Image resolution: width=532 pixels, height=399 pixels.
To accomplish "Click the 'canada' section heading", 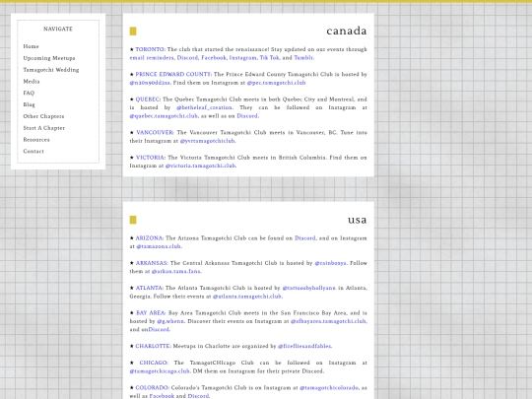I will click(347, 31).
